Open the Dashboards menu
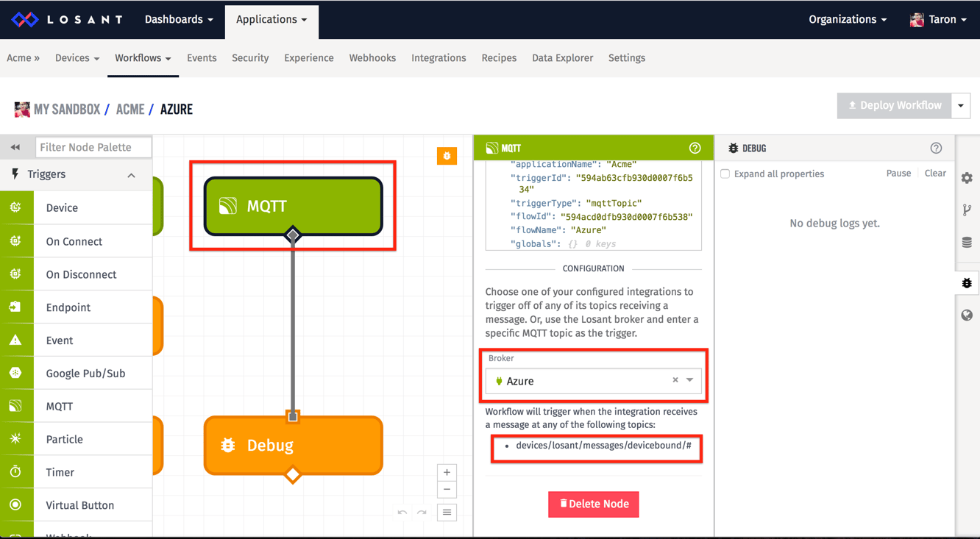The width and height of the screenshot is (980, 539). pyautogui.click(x=177, y=19)
